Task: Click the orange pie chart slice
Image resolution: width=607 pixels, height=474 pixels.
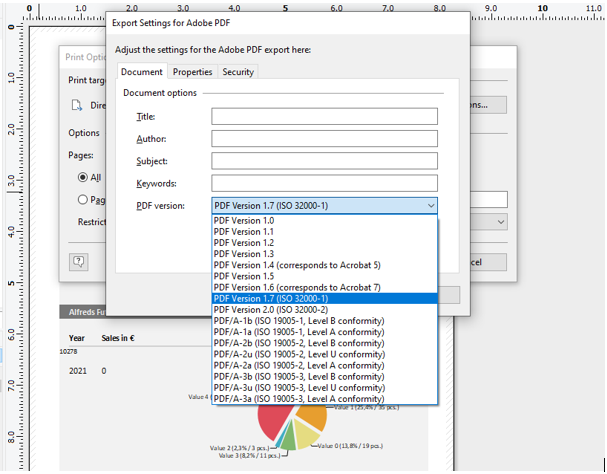Action: click(314, 417)
